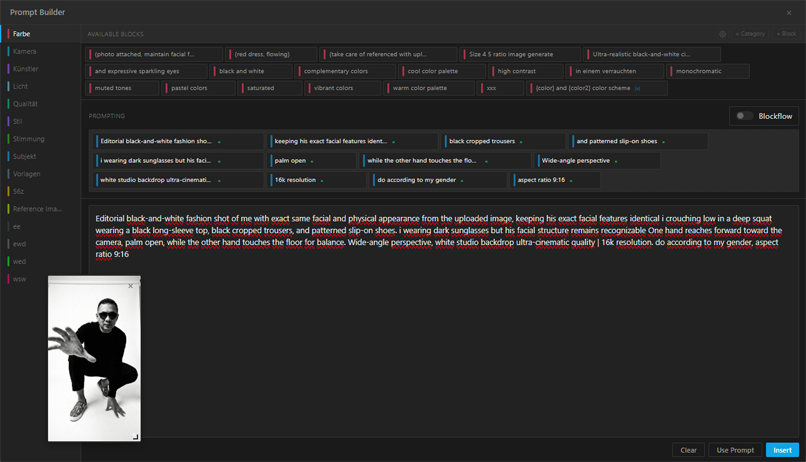
Task: Click the icon beside color scheme block
Action: tap(638, 88)
